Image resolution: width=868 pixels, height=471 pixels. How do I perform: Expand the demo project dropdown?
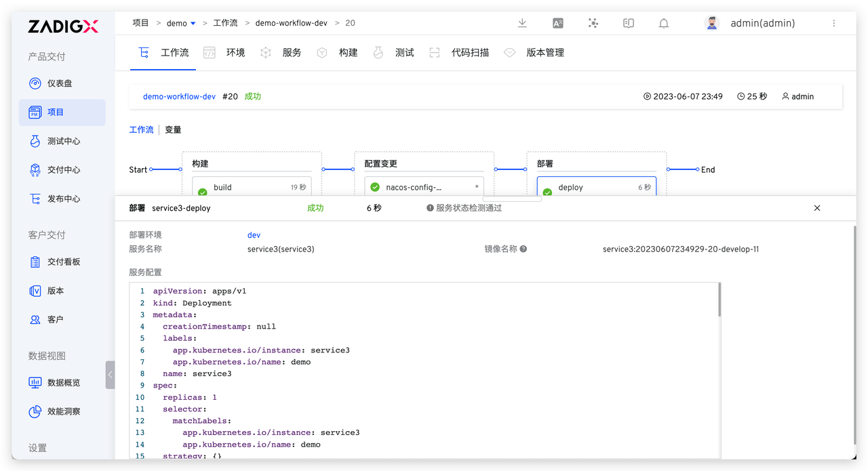click(193, 24)
